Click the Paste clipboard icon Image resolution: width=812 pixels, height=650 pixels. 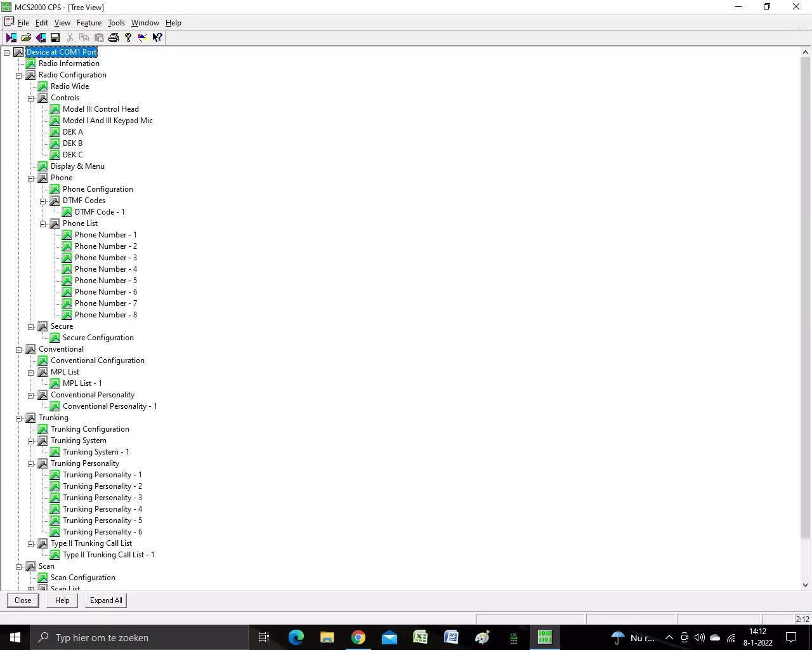coord(99,37)
